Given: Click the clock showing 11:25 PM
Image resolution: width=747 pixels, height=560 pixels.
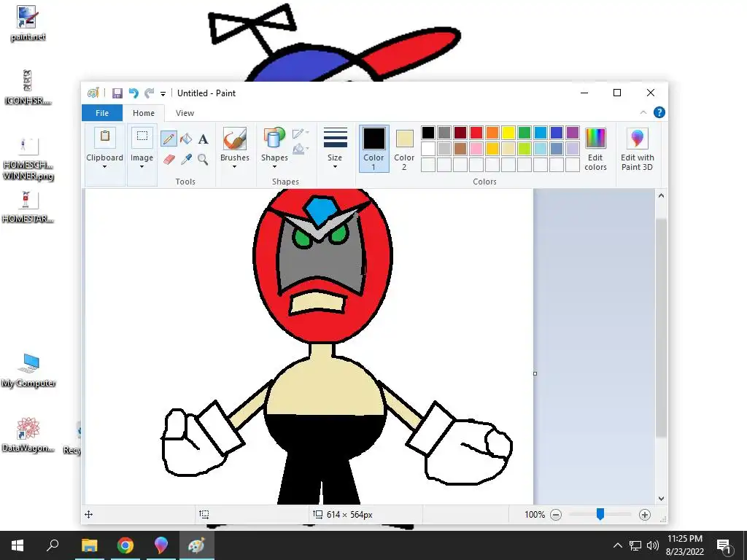Looking at the screenshot, I should tap(685, 539).
